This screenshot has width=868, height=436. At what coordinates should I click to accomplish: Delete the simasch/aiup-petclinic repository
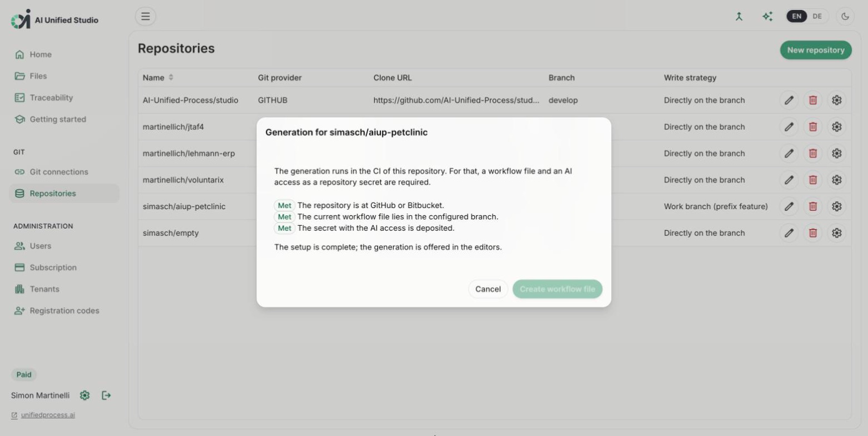812,206
